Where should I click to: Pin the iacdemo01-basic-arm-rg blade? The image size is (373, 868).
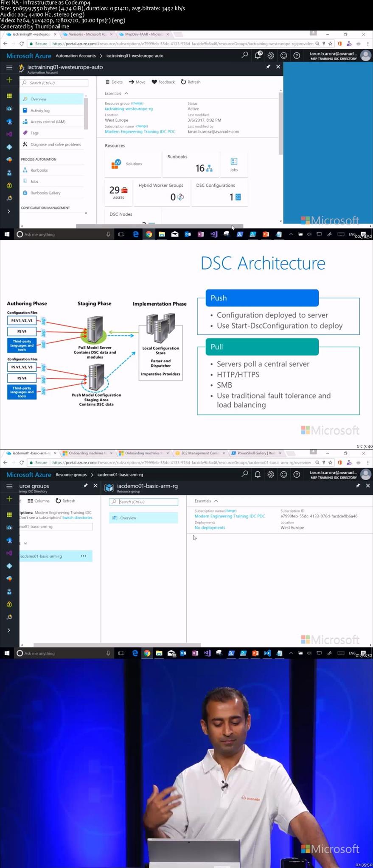tap(358, 486)
